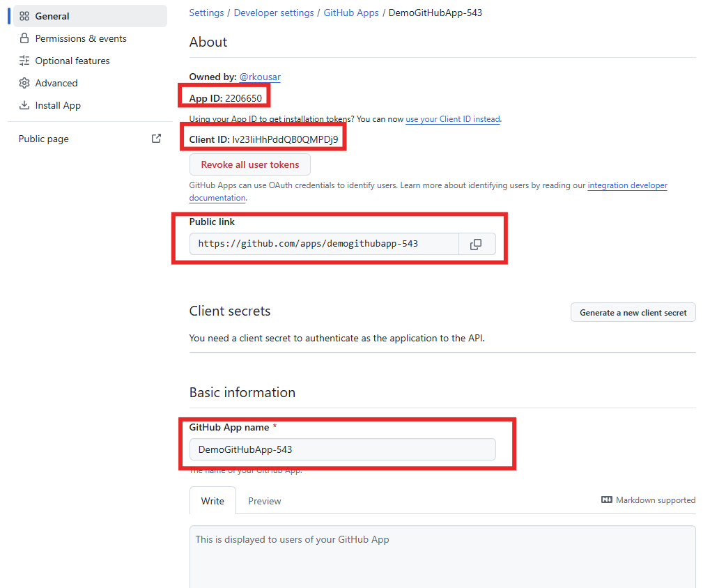
Task: Click Revoke all user tokens
Action: 249,164
